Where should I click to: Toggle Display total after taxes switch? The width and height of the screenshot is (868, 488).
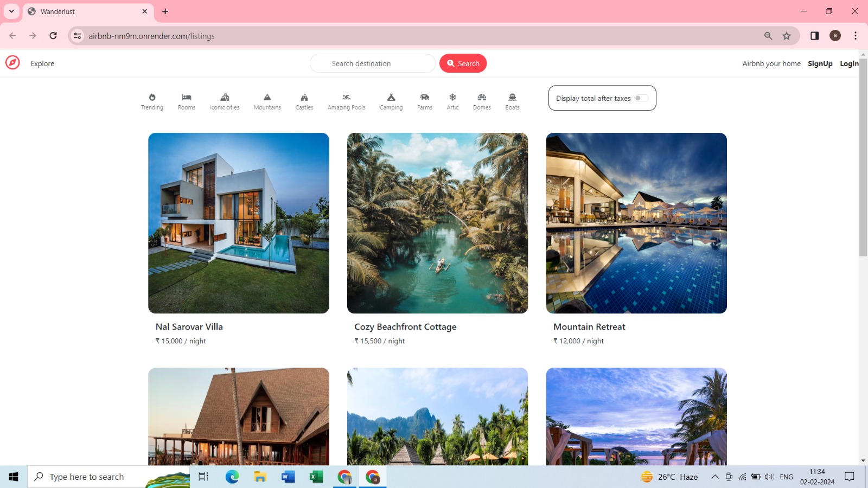coord(641,98)
